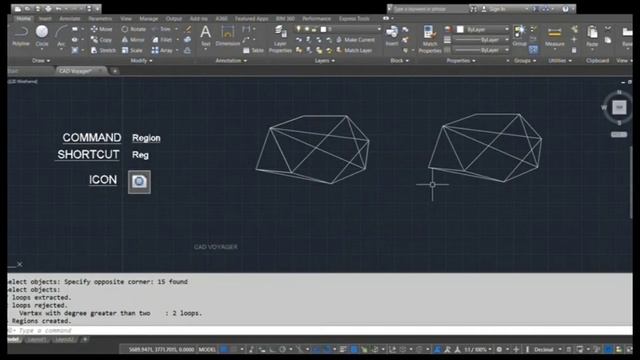Click the coordinates readout in status bar
Image resolution: width=640 pixels, height=360 pixels.
pos(162,349)
